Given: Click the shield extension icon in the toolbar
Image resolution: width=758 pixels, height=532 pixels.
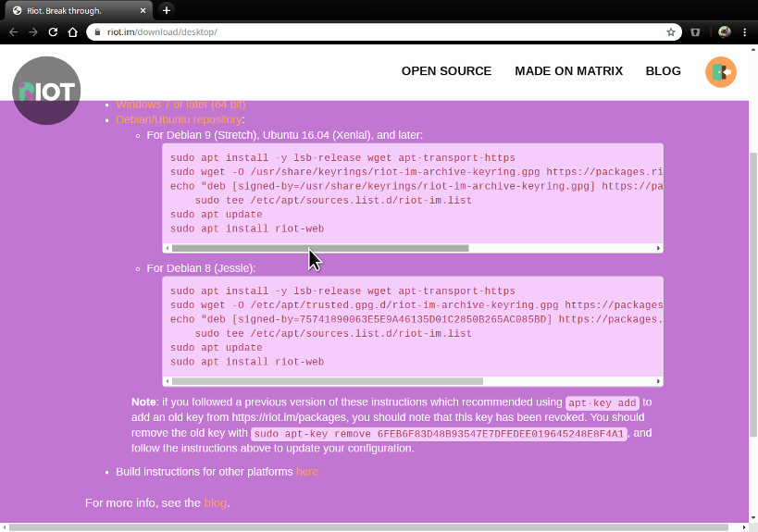Looking at the screenshot, I should pyautogui.click(x=695, y=31).
